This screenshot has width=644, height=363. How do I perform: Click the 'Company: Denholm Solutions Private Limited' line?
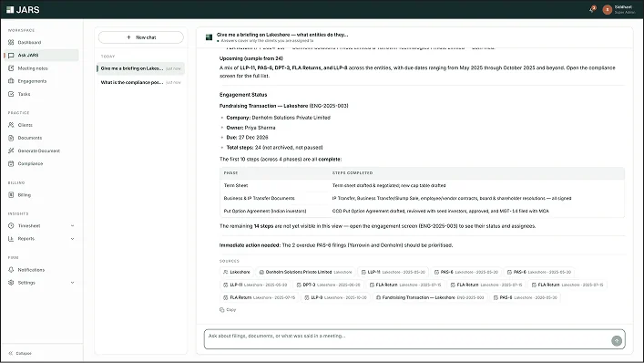(x=279, y=118)
